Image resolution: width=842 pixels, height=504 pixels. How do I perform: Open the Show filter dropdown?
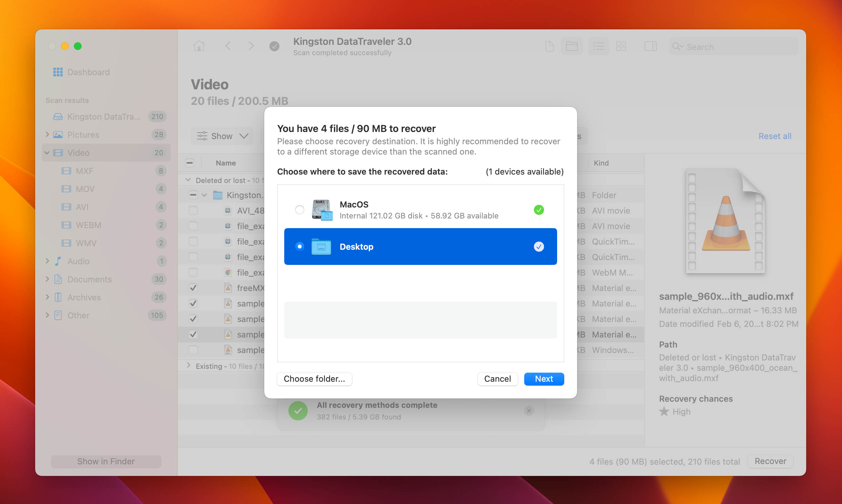tap(222, 136)
